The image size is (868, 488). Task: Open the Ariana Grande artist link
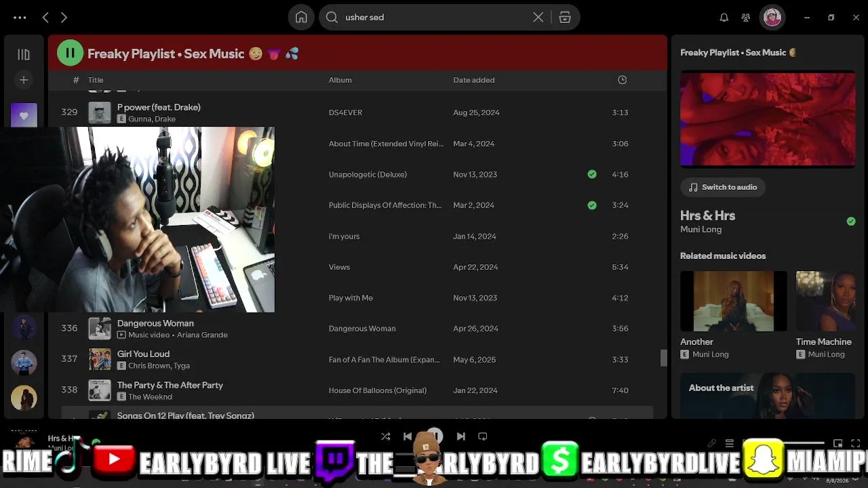(202, 335)
